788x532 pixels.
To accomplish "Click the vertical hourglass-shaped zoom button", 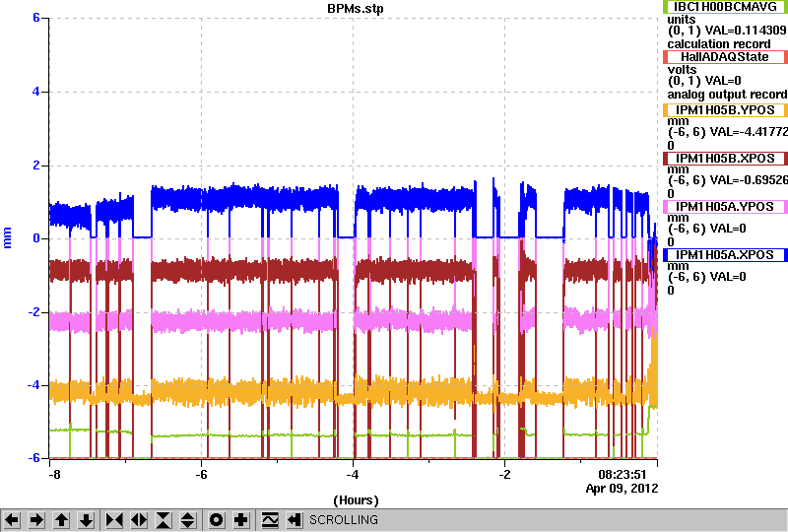I will pos(164,520).
